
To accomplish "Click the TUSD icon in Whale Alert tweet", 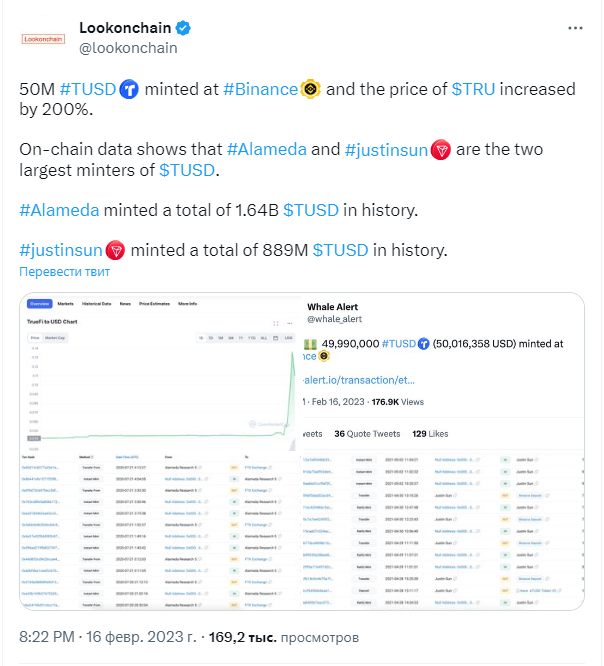I will 423,344.
